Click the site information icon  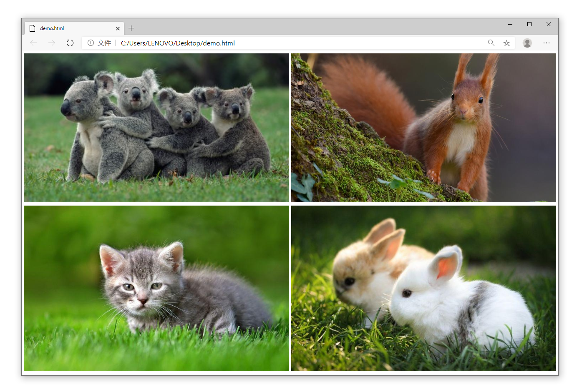point(91,43)
